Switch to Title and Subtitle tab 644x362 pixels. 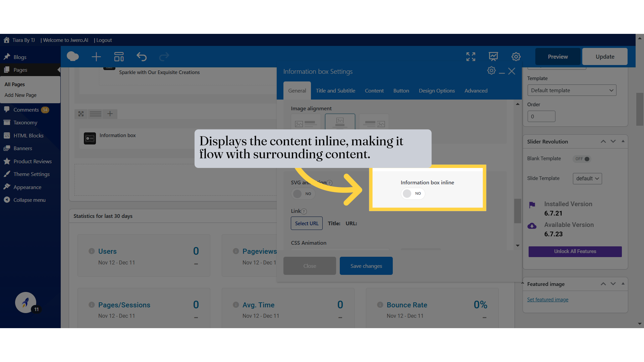click(335, 91)
